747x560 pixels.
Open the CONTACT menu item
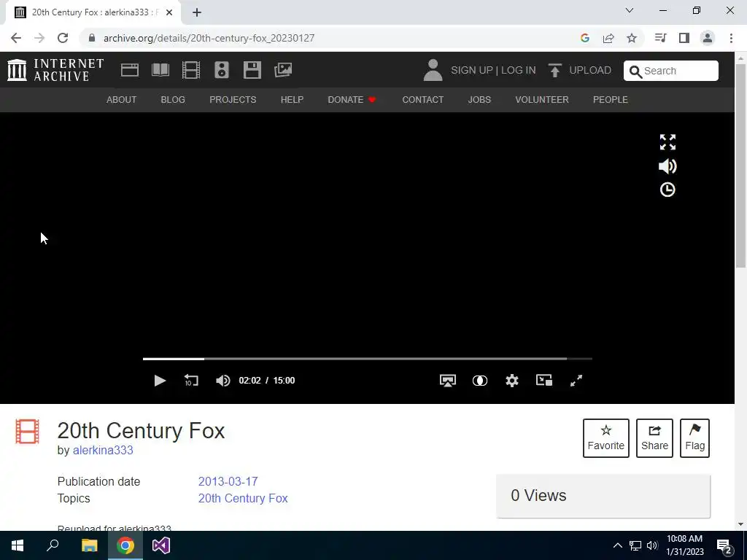point(422,99)
